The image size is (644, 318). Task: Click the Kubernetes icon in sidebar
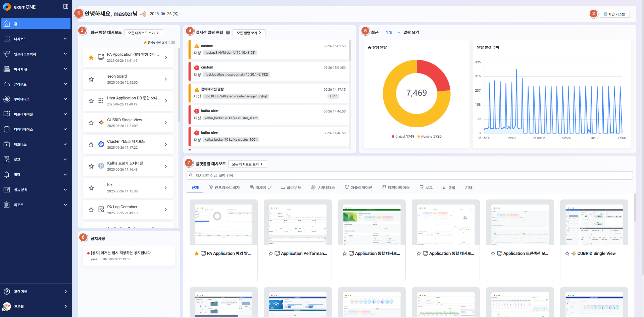click(x=7, y=99)
